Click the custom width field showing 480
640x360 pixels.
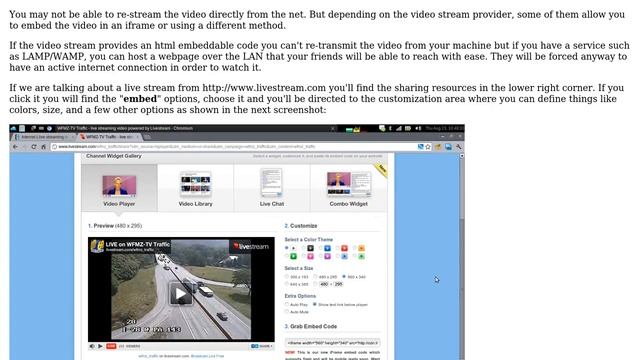324,284
